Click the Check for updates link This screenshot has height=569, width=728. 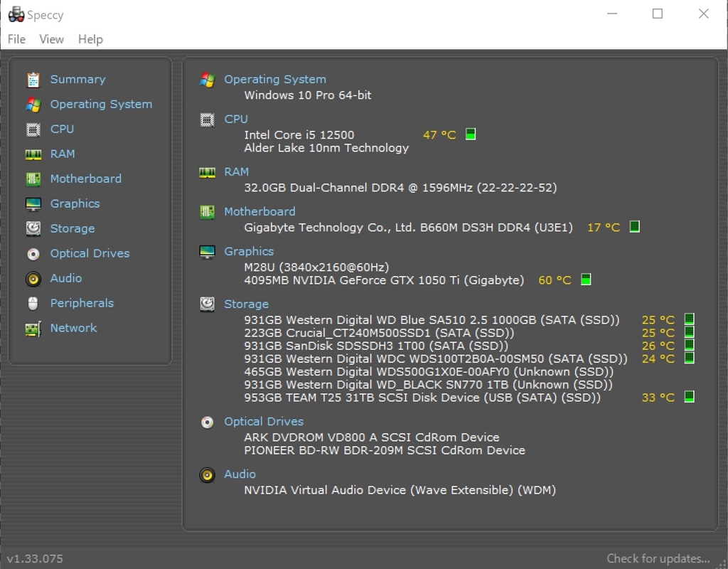pos(658,558)
